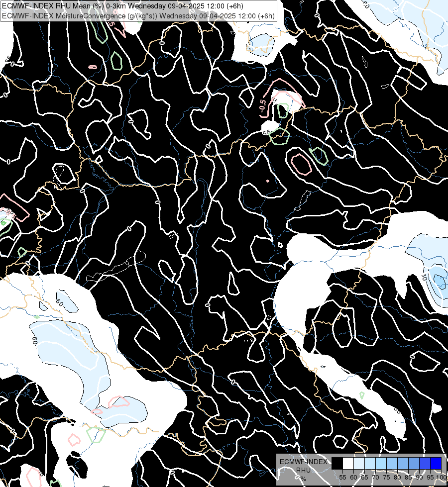Select the legend swatch between 70 and 75

click(x=381, y=464)
